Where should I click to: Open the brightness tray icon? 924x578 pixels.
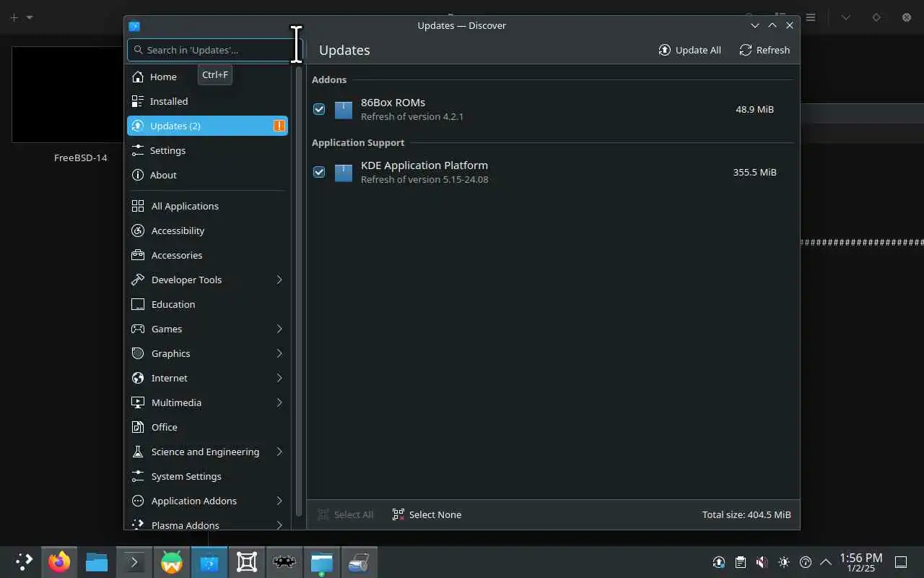[784, 561]
